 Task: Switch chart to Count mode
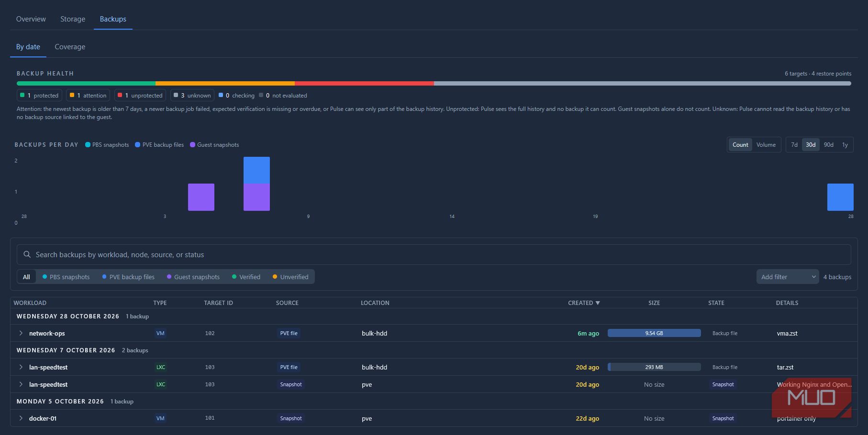tap(740, 145)
